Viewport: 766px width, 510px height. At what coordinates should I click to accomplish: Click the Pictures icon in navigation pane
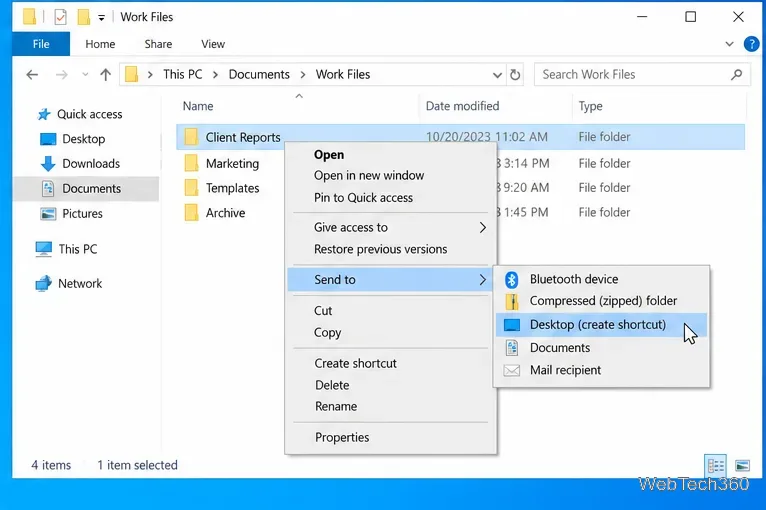point(48,213)
